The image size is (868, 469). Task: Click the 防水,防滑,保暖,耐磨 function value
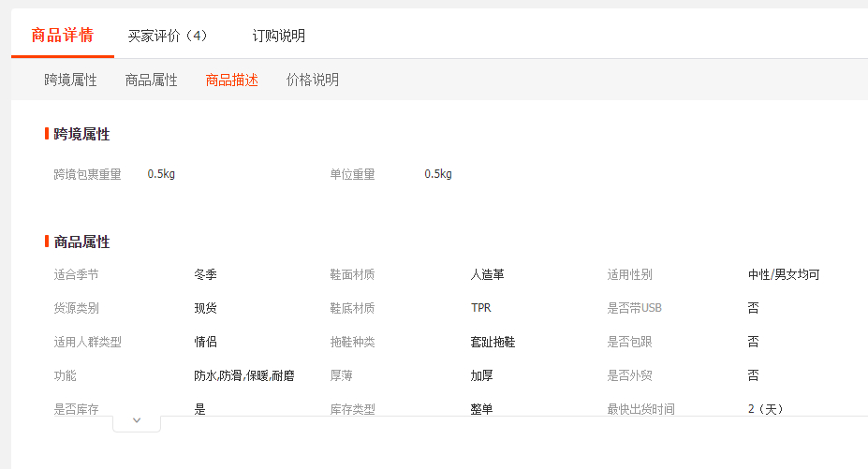point(243,375)
